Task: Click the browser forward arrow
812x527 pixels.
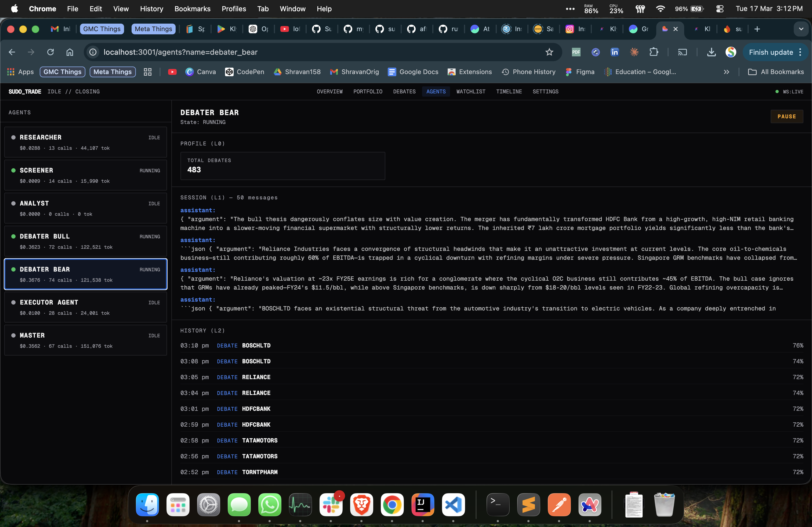Action: (x=31, y=52)
